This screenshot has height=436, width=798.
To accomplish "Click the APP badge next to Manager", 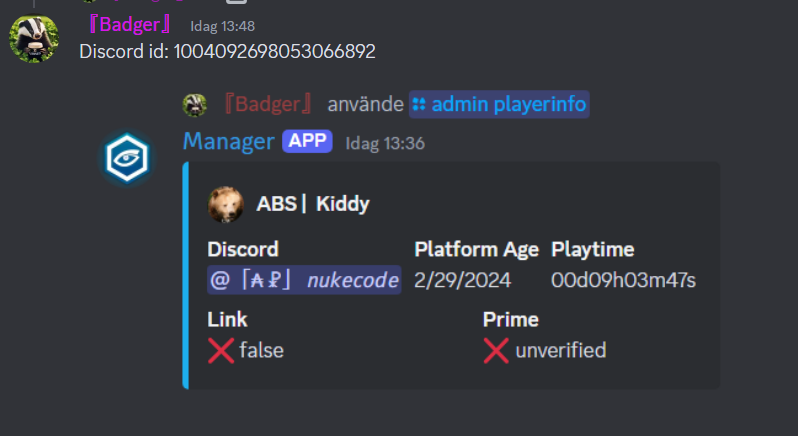I will point(307,142).
